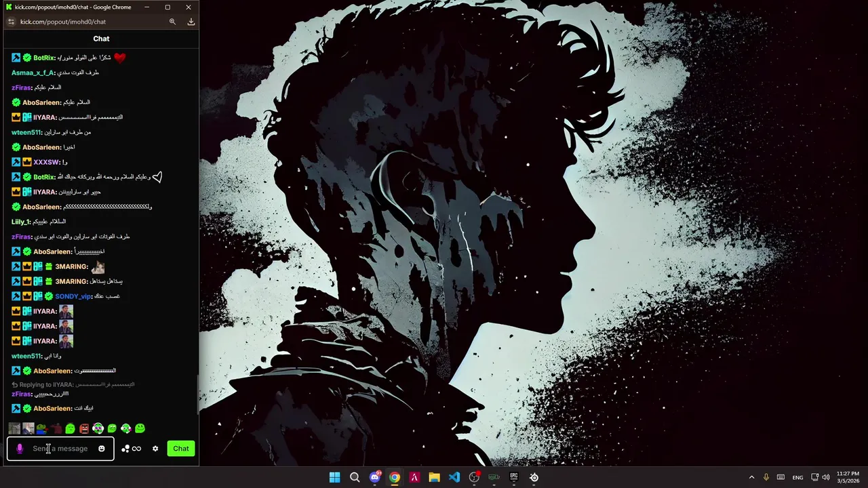Viewport: 868px width, 488px height.
Task: Pick the dark red pointing figure emote
Action: [56, 428]
